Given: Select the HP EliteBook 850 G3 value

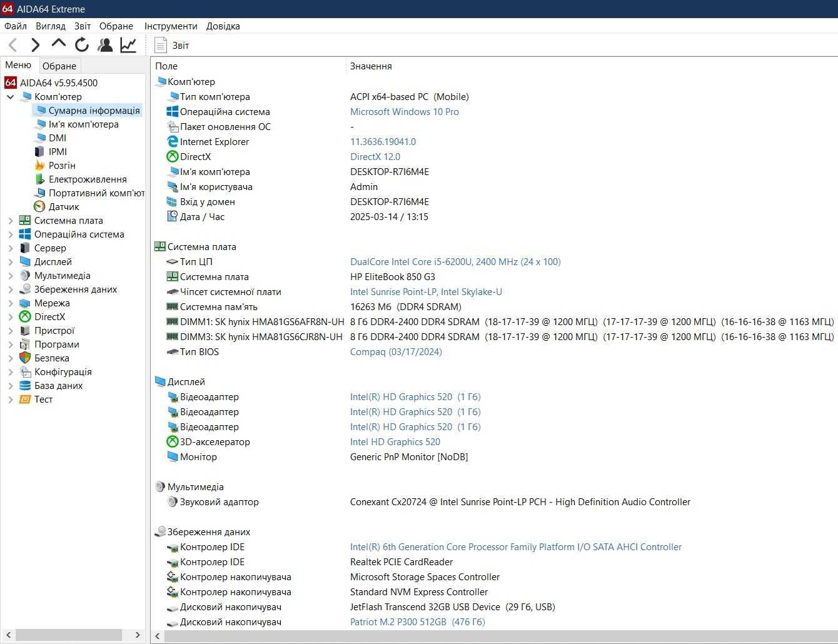Looking at the screenshot, I should tap(393, 277).
